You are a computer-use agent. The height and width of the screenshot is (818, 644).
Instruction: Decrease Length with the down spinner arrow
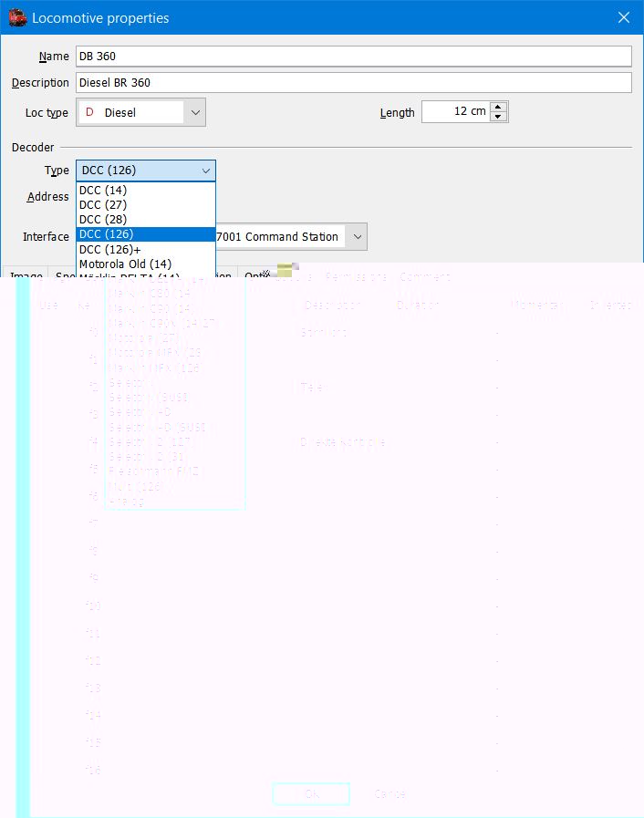tap(498, 117)
